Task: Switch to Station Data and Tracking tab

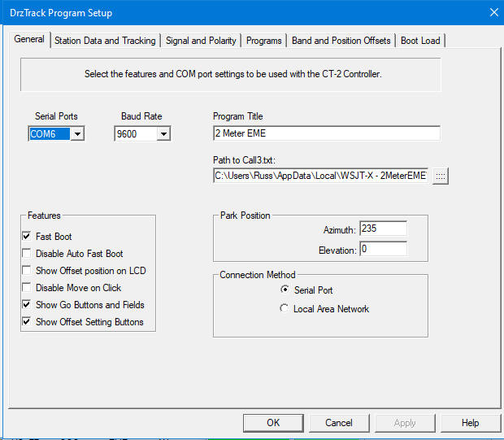Action: coord(105,41)
